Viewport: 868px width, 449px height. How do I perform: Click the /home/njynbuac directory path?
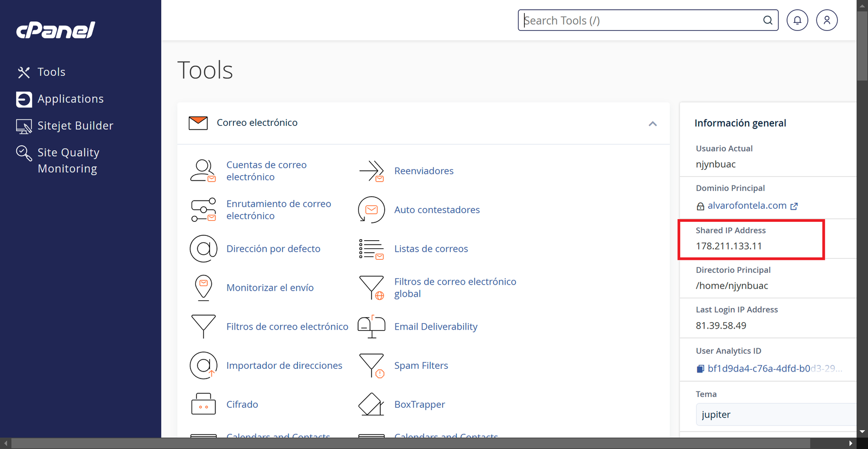(x=732, y=286)
